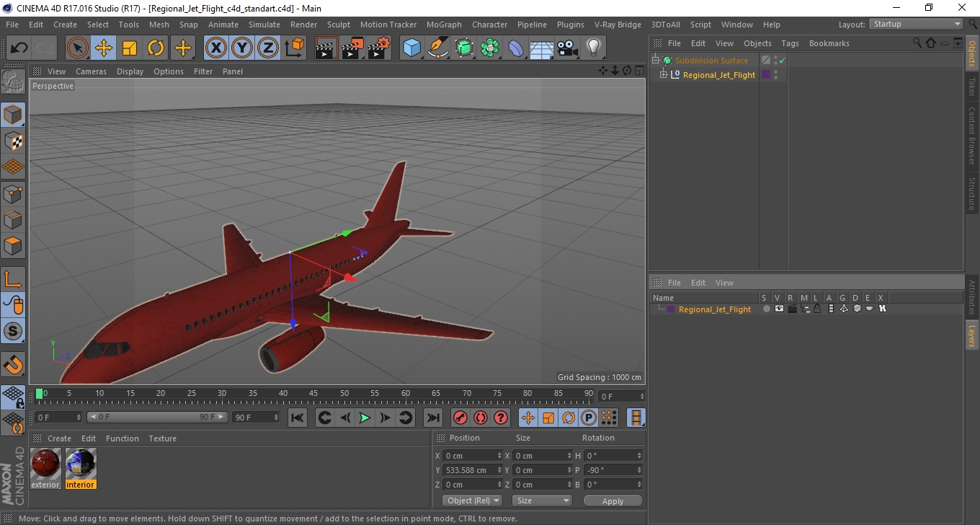Open material manager Texture menu
Image resolution: width=980 pixels, height=525 pixels.
[163, 438]
